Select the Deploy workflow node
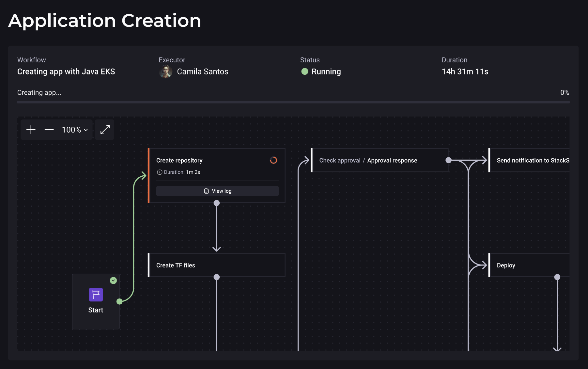 529,265
